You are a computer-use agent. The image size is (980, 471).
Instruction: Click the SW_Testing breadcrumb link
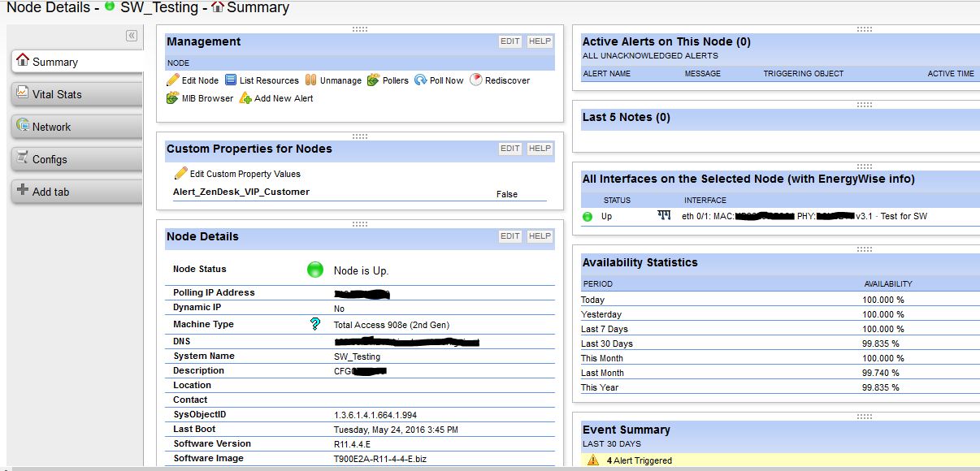[159, 7]
